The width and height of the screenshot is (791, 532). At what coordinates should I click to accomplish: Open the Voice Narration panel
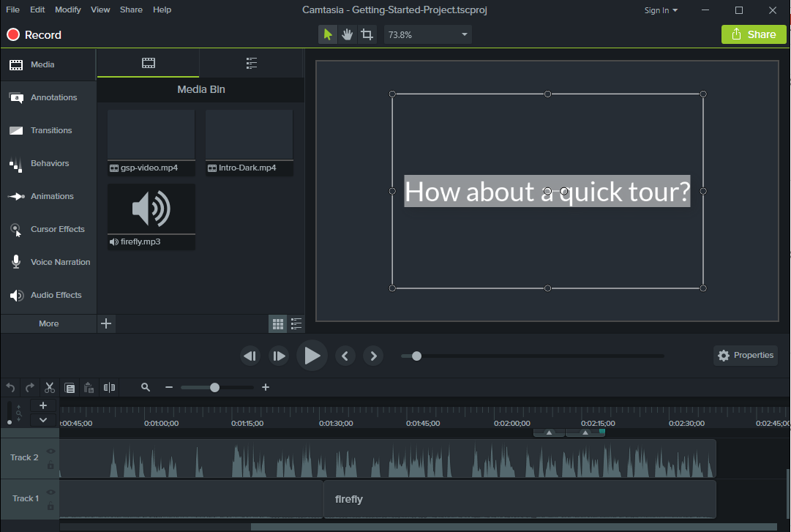(x=60, y=262)
